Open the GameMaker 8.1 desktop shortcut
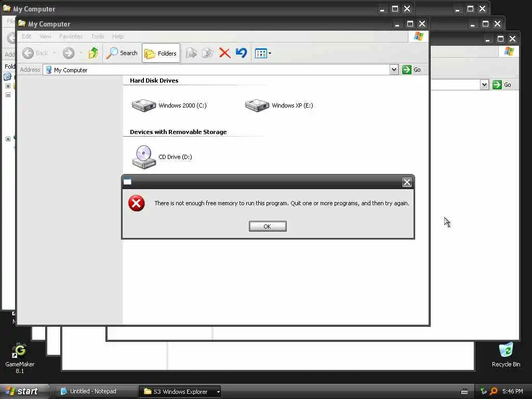532x399 pixels. click(x=20, y=357)
